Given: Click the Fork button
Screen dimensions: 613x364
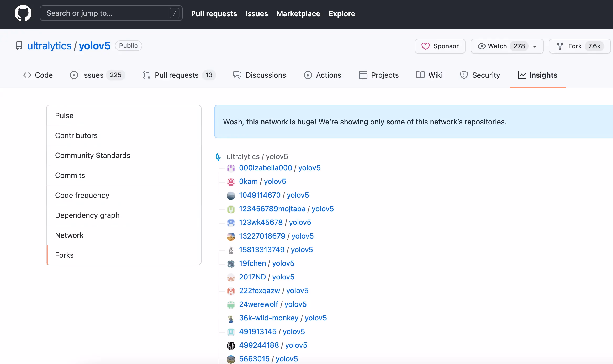Looking at the screenshot, I should point(580,46).
